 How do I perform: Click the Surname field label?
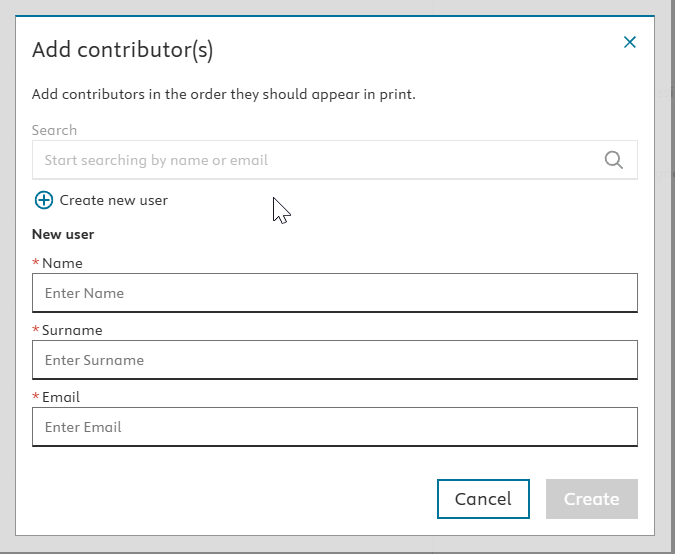(72, 330)
